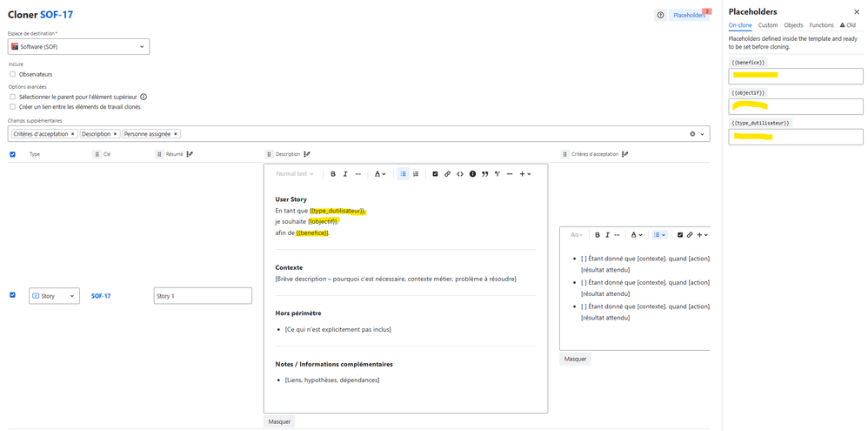Toggle bold in Critères d'acceptation editor

[598, 235]
